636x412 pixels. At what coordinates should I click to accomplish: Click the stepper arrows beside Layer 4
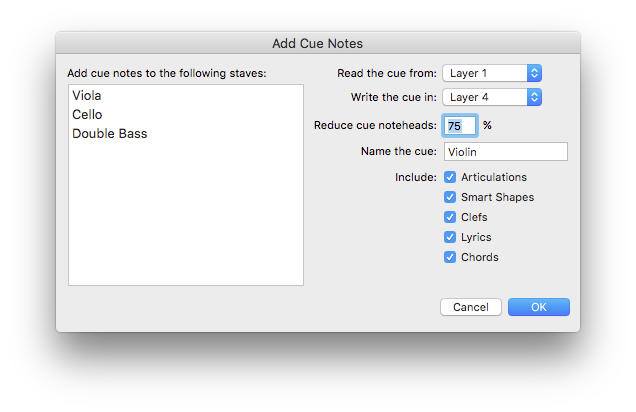[535, 97]
